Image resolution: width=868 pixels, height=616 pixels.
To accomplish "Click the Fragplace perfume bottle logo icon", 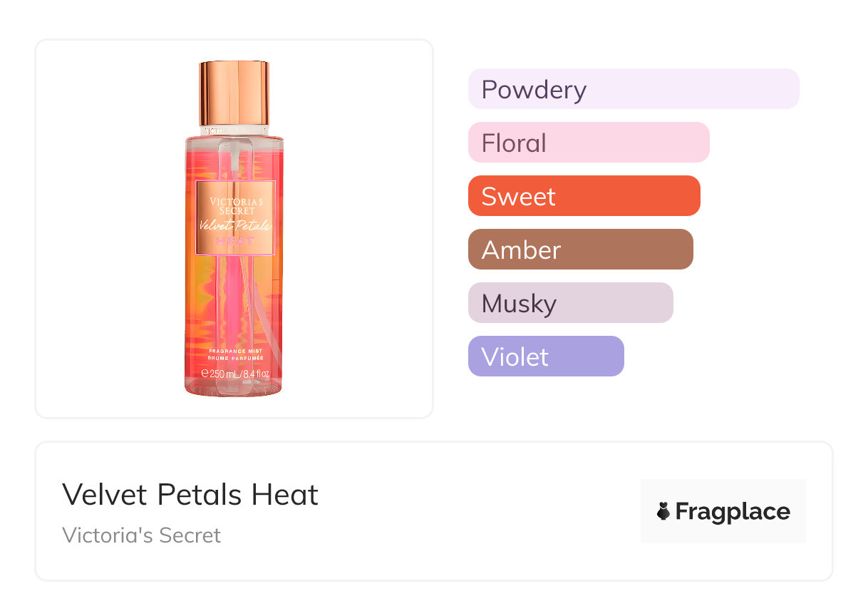I will 663,511.
